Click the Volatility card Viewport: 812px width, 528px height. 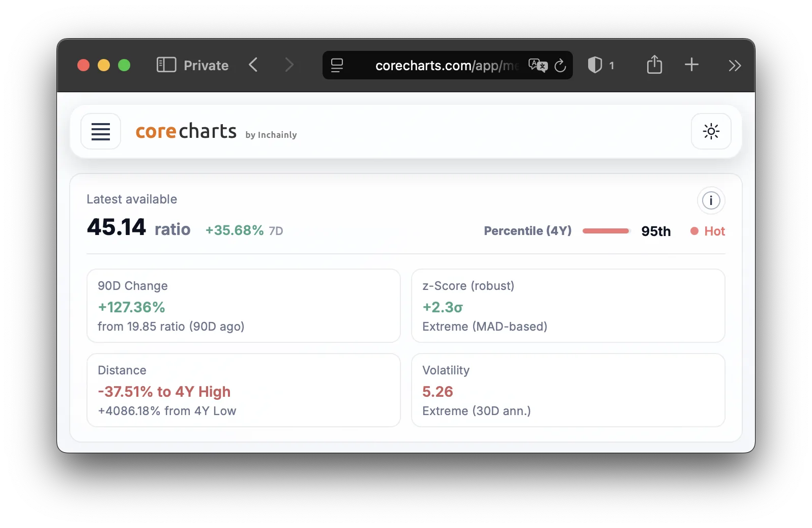(x=568, y=390)
